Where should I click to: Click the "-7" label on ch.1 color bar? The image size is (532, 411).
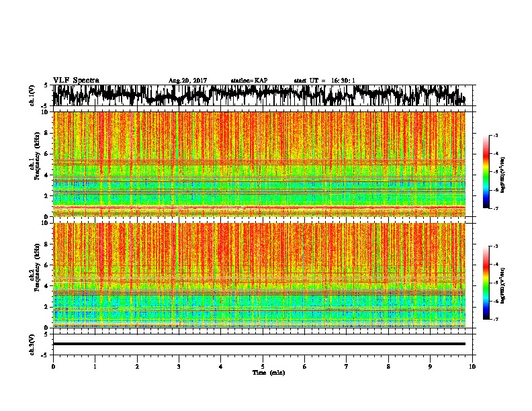495,208
